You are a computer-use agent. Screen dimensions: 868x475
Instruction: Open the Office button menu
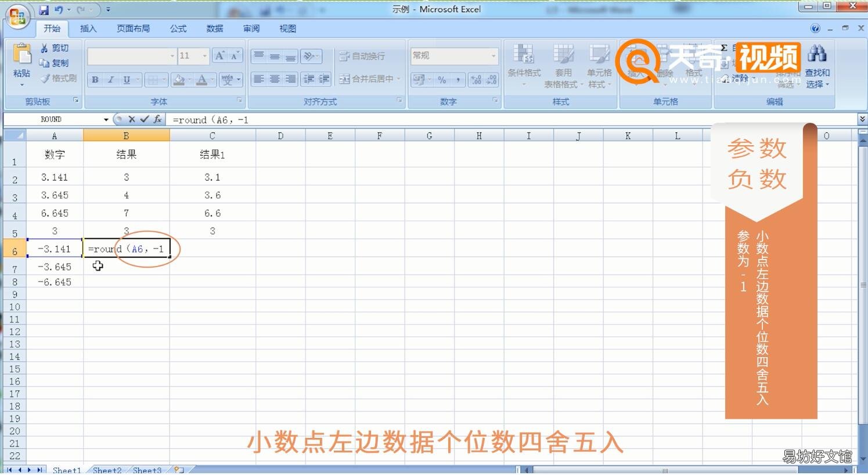coord(17,16)
